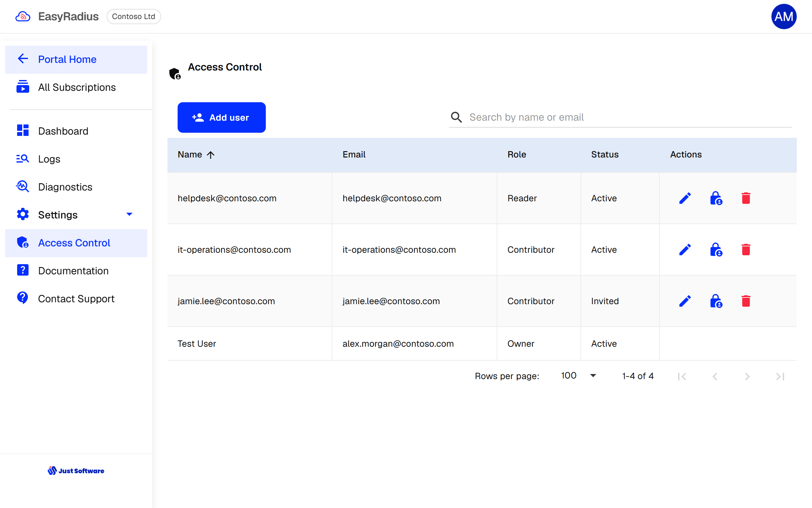The image size is (812, 508).
Task: Open the Contact Support link in sidebar
Action: pos(76,299)
